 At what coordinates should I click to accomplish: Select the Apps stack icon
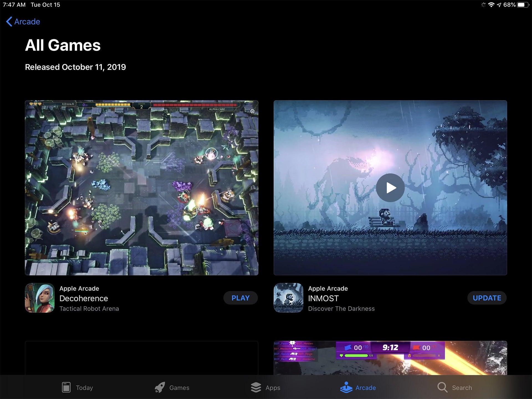[256, 387]
